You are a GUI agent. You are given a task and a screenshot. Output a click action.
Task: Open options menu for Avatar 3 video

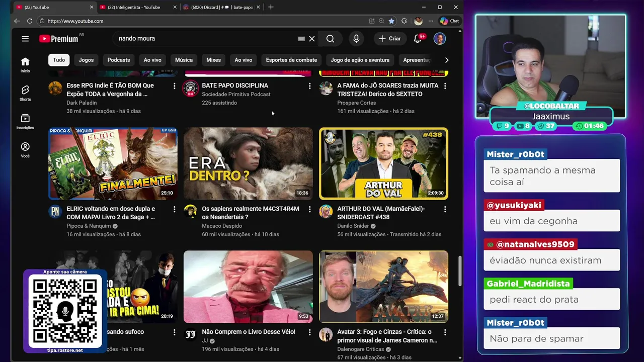pyautogui.click(x=445, y=332)
